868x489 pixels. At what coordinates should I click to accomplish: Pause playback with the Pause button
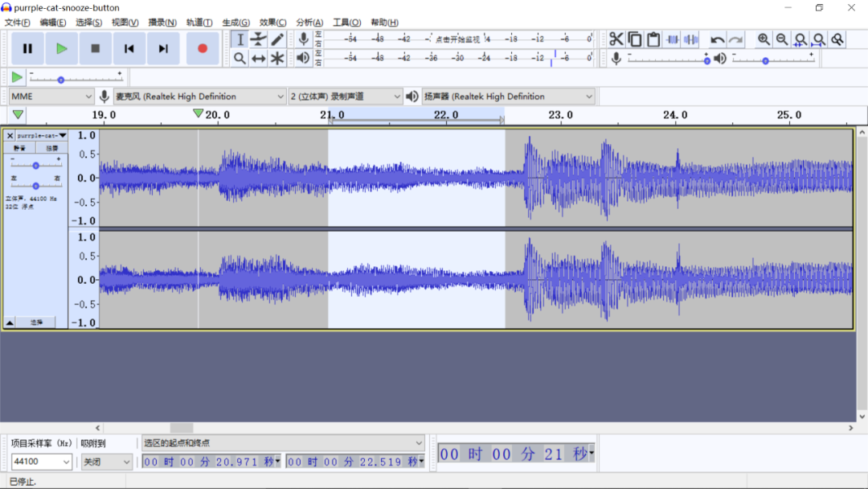point(27,49)
